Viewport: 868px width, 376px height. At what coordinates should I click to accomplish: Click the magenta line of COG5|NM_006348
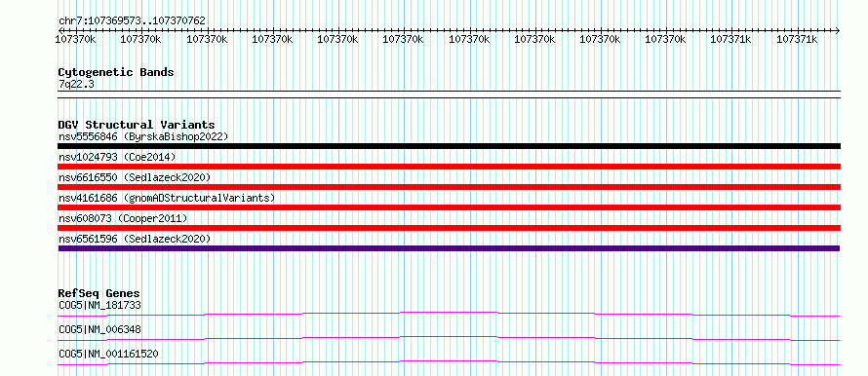coord(449,338)
